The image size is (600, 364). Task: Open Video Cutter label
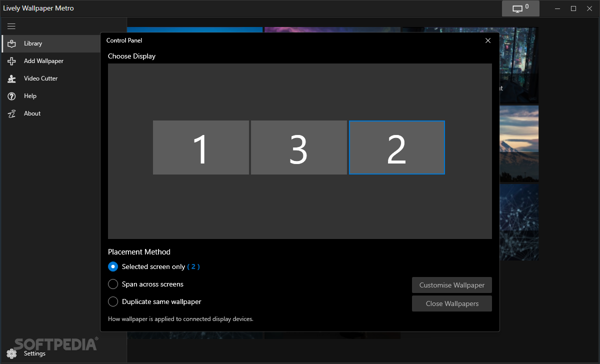click(x=40, y=78)
